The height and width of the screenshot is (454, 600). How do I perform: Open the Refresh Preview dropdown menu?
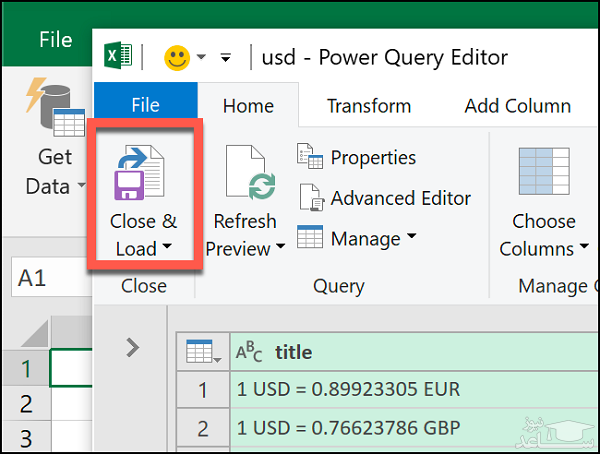(x=281, y=247)
